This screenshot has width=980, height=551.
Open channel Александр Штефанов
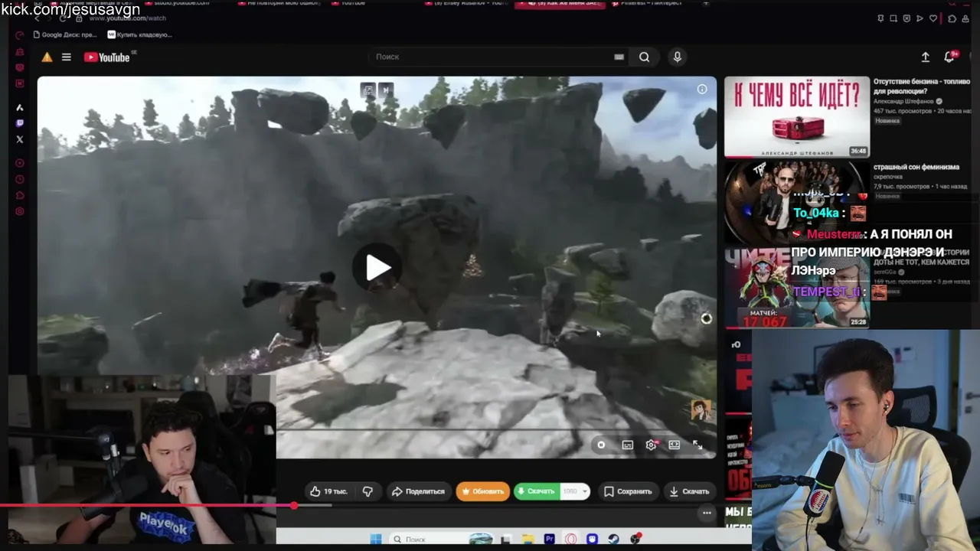click(903, 101)
